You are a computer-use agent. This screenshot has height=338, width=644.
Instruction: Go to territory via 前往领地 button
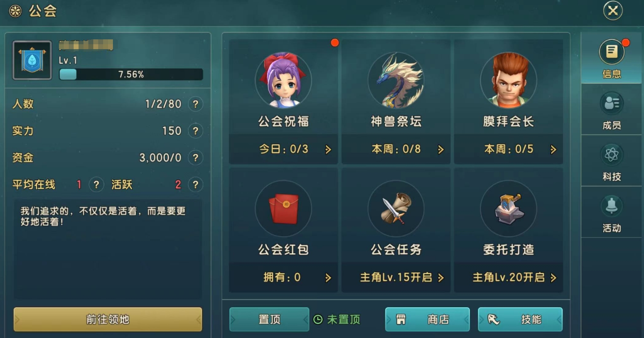(x=108, y=319)
